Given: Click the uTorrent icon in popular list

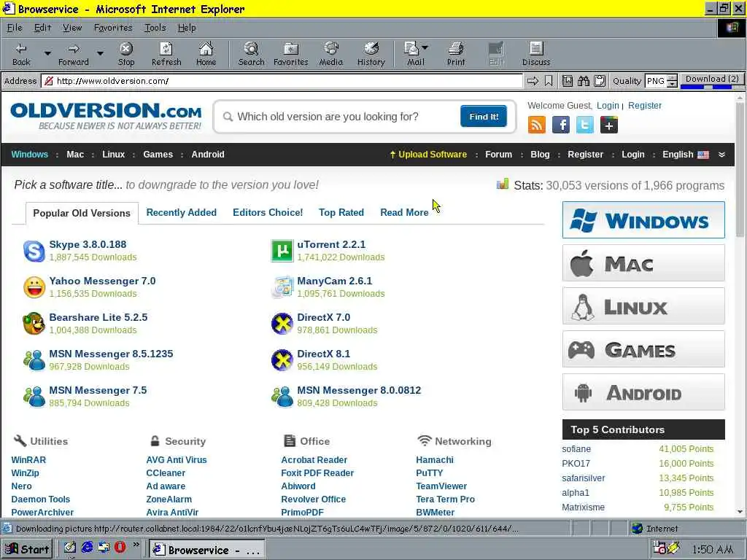Looking at the screenshot, I should point(282,251).
